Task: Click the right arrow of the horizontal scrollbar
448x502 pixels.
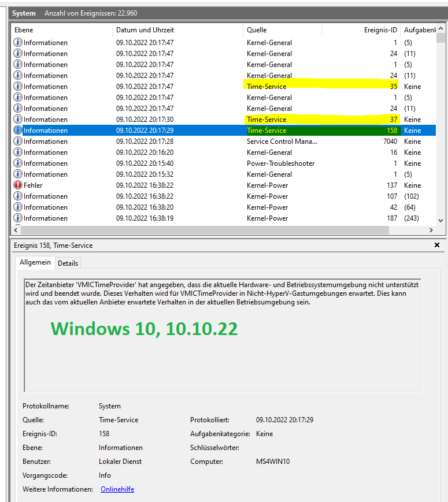Action: point(431,230)
